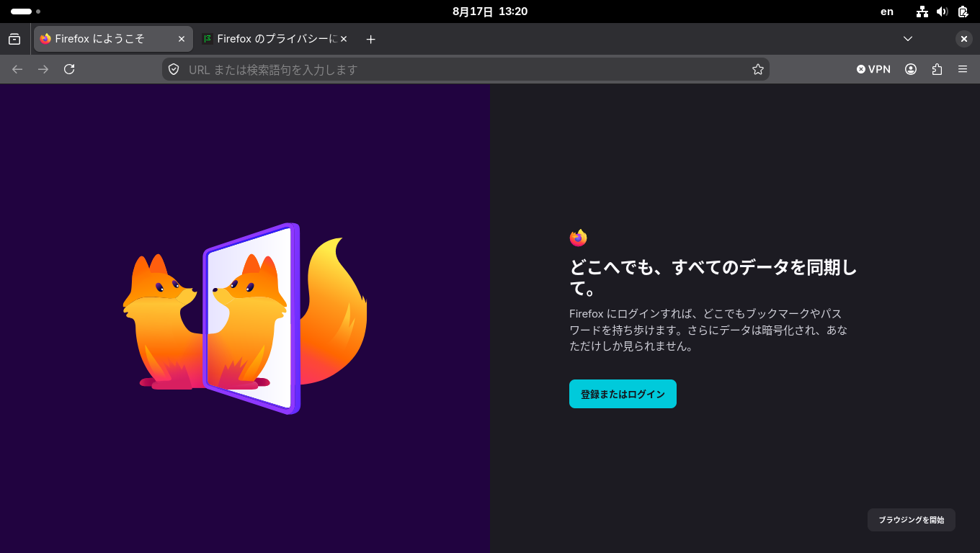Click the ブラウジングを開始 button
Viewport: 980px width, 553px height.
pos(911,520)
